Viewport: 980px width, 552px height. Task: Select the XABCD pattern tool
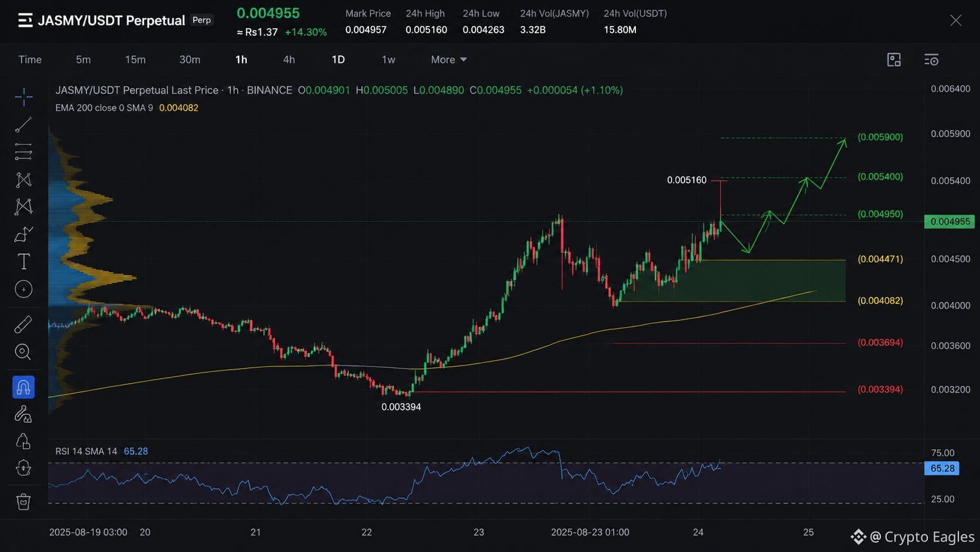23,206
